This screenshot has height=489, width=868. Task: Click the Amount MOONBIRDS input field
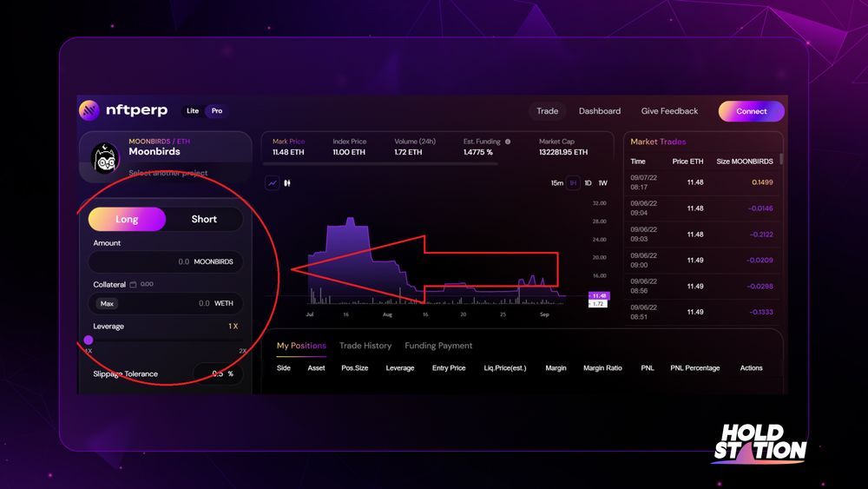pyautogui.click(x=166, y=261)
